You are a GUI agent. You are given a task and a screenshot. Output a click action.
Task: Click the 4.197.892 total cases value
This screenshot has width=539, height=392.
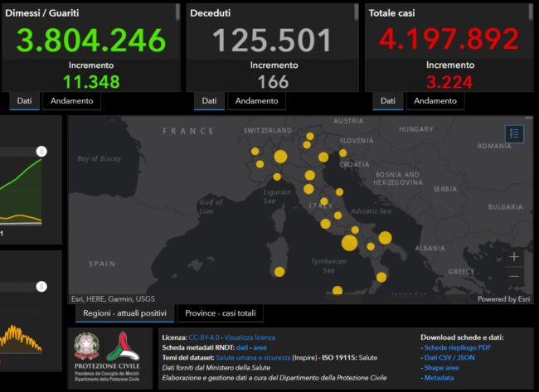(x=449, y=38)
